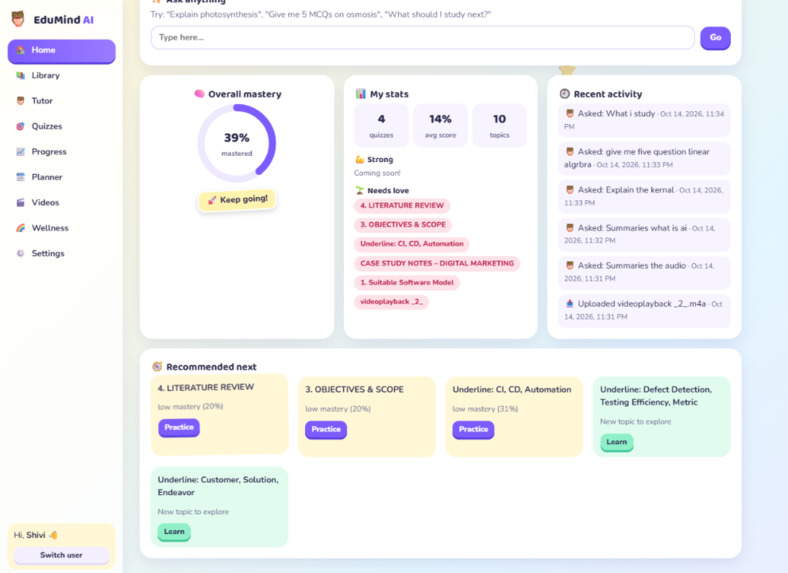Viewport: 788px width, 573px height.
Task: Click Practice under 4. LITERATURE REVIEW
Action: (x=179, y=428)
